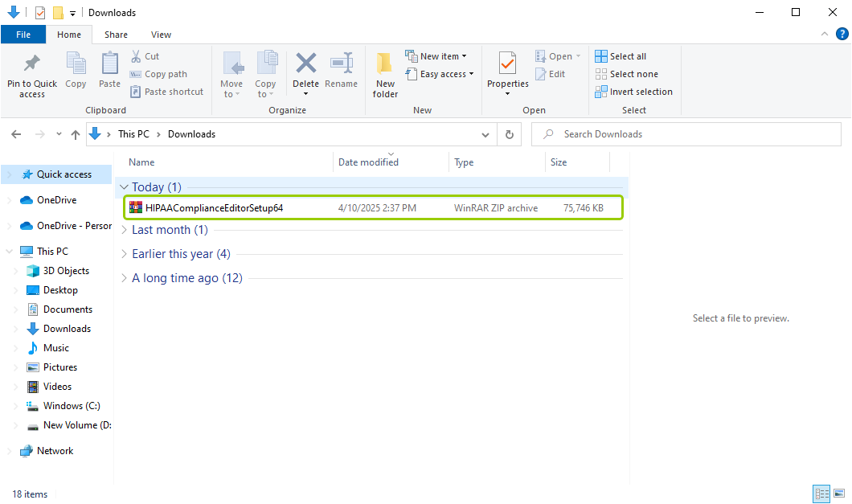Expand the Last month (1) group
The width and height of the screenshot is (852, 504).
pos(124,230)
